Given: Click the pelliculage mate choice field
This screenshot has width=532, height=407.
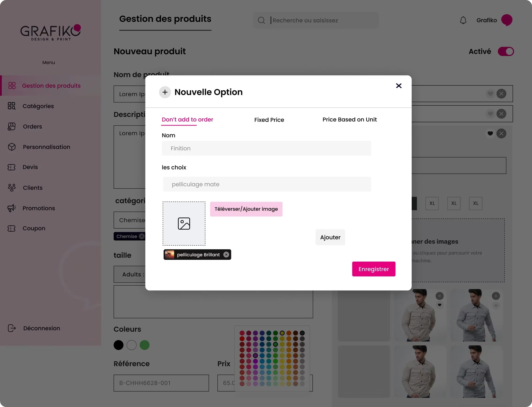Looking at the screenshot, I should click(x=267, y=184).
